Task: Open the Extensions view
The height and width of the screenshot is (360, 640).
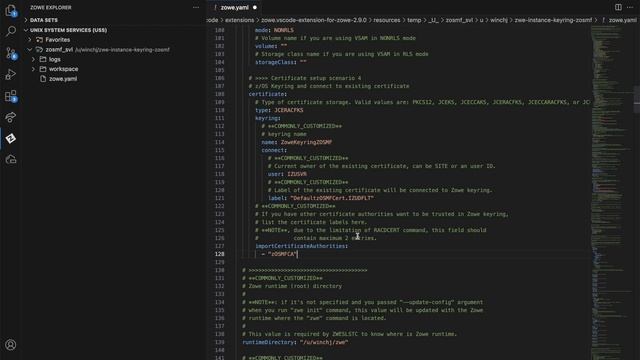Action: coord(11,96)
